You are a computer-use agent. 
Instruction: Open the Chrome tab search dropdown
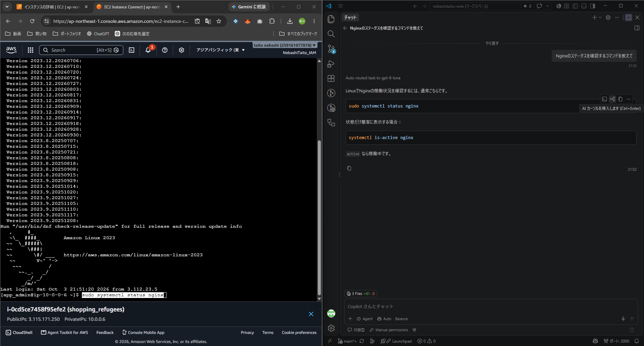point(7,7)
